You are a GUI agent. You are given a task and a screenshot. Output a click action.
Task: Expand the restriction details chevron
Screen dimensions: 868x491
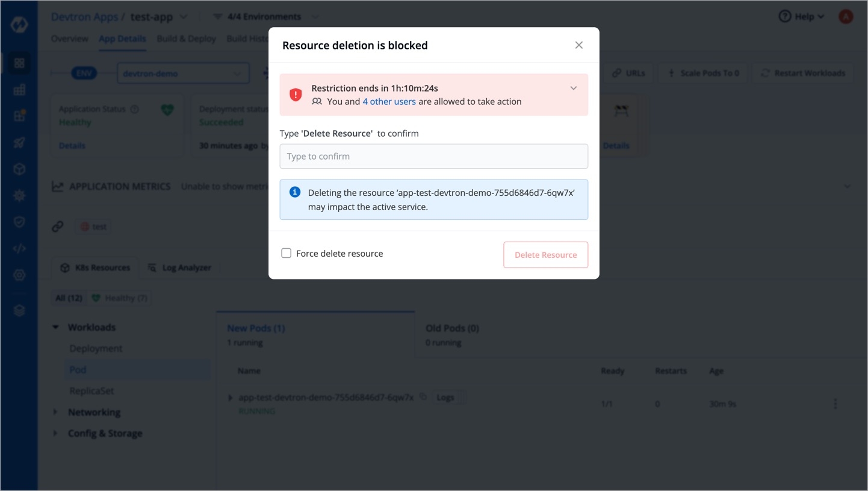pyautogui.click(x=574, y=88)
